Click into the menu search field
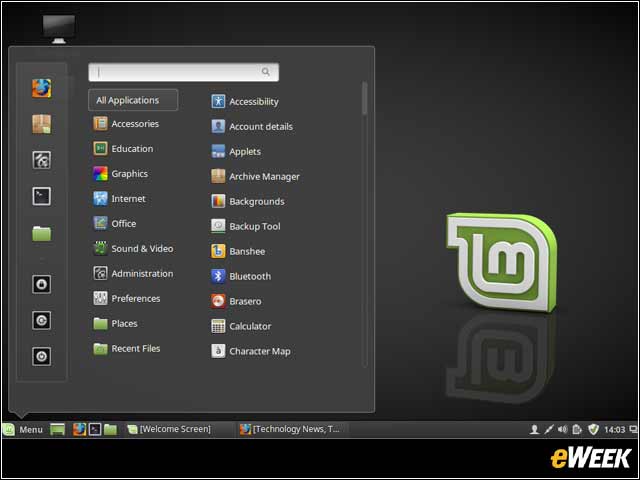Image resolution: width=640 pixels, height=480 pixels. point(184,72)
